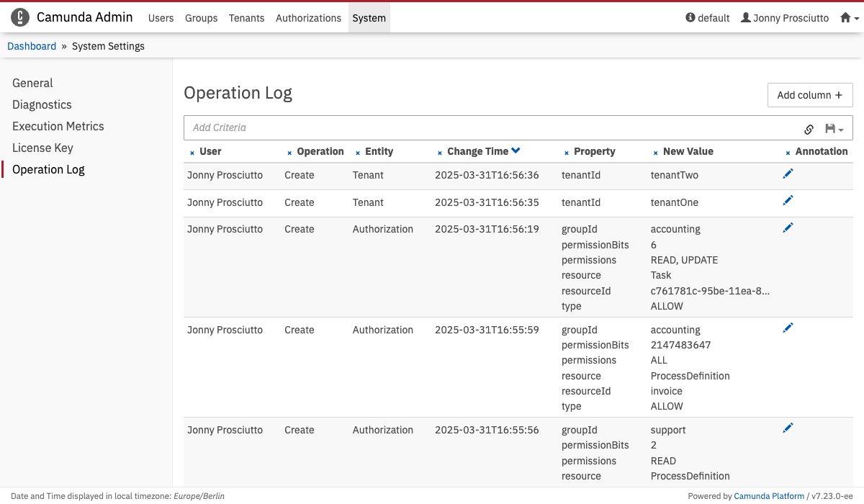Screen dimensions: 864x504
Task: Follow the Dashboard breadcrumb link
Action: [32, 46]
